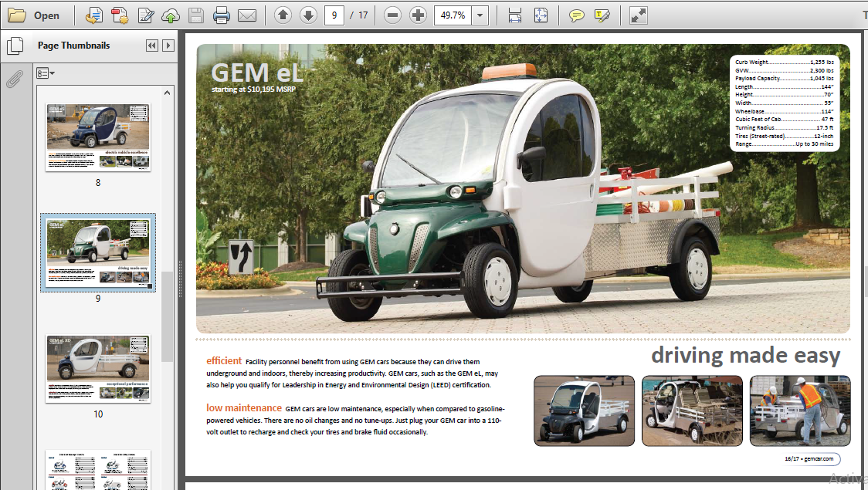
Task: Click the page number field showing 9
Action: coord(334,15)
